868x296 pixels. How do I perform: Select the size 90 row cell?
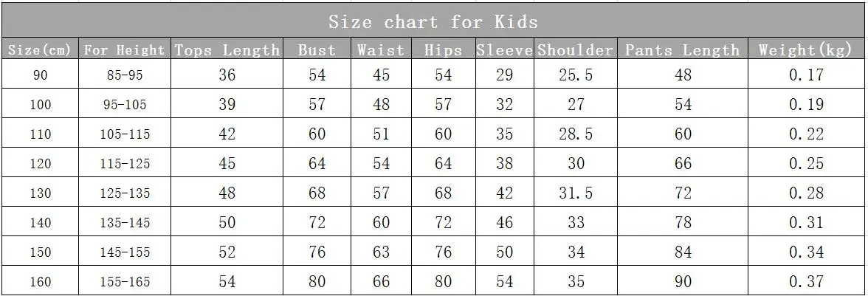pos(40,75)
